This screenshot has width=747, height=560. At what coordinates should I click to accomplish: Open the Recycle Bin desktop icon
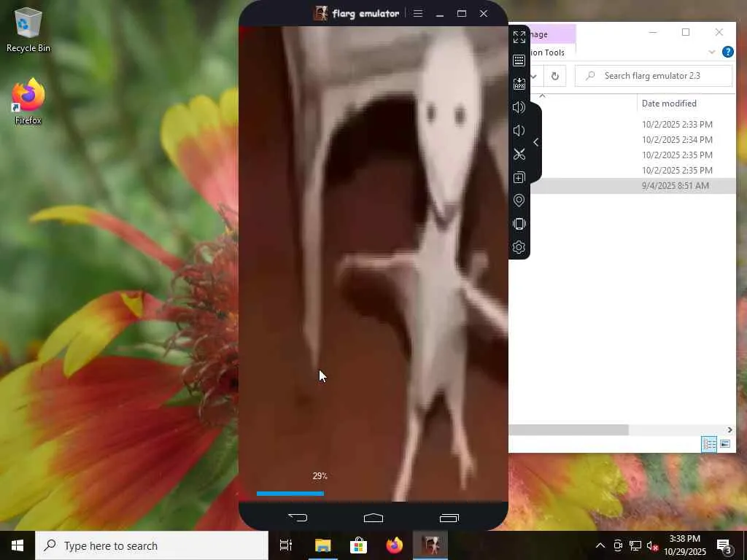(28, 29)
